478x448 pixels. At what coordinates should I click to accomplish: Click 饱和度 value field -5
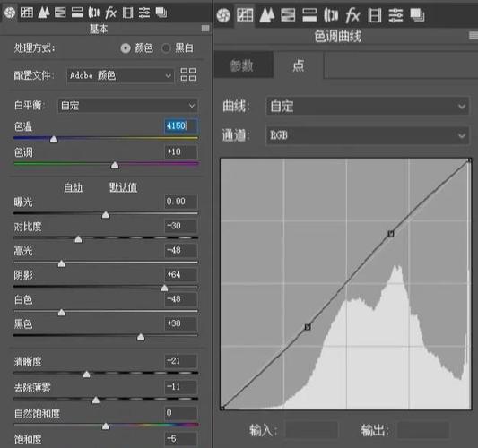[181, 438]
